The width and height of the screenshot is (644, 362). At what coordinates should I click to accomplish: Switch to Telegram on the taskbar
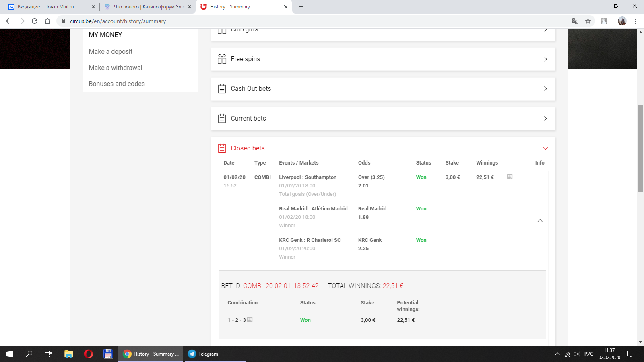click(215, 354)
